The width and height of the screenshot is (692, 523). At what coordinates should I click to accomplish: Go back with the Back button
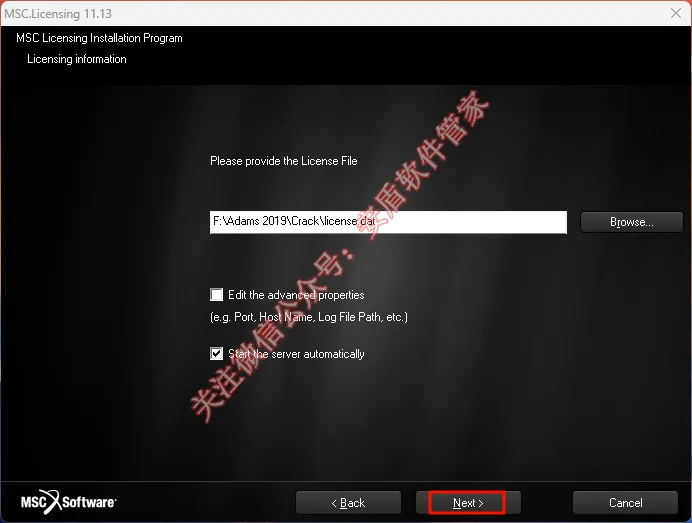(x=348, y=503)
